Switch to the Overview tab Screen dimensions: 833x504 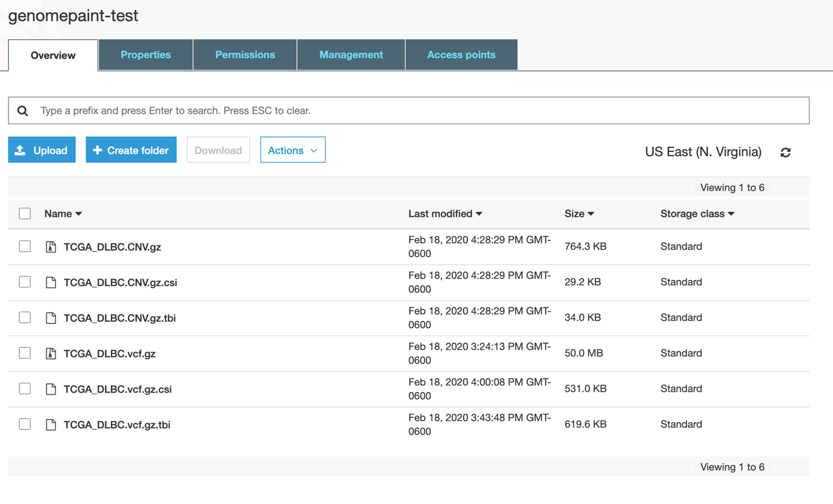[x=53, y=55]
